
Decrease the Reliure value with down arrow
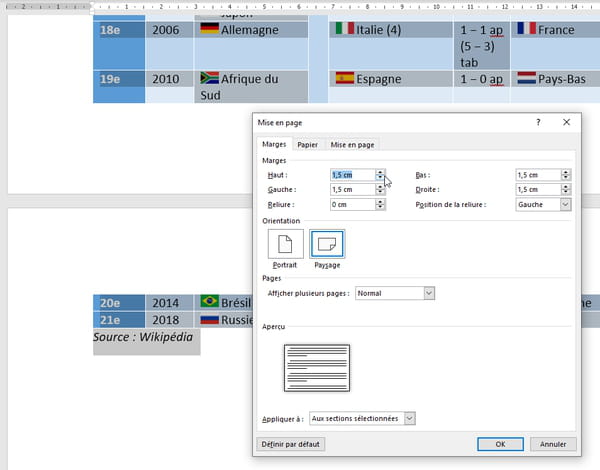pos(380,207)
